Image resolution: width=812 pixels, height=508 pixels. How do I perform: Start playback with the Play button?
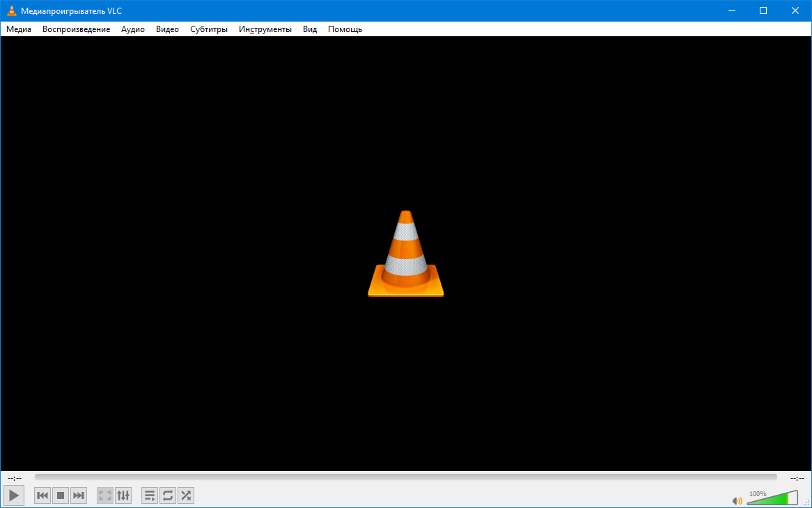tap(14, 495)
